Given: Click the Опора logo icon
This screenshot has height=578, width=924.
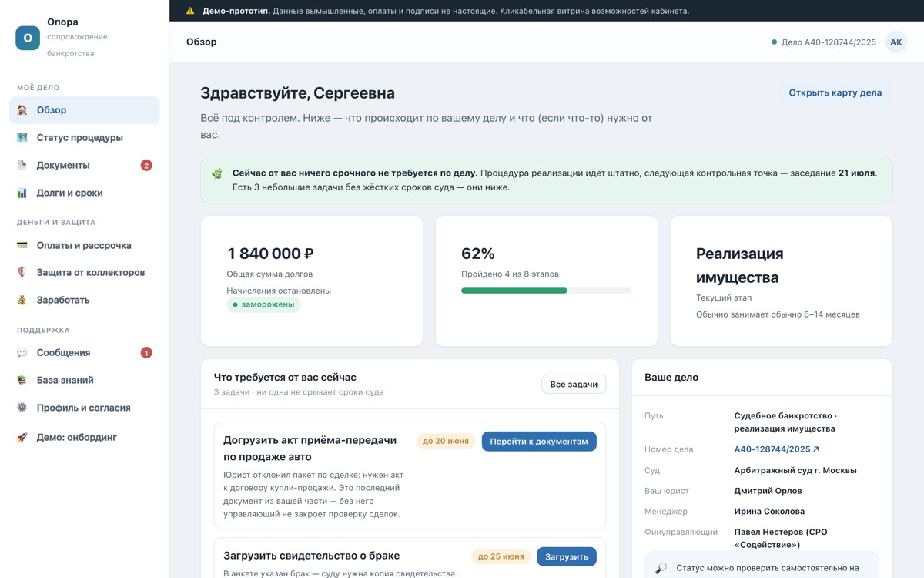Looking at the screenshot, I should click(28, 38).
